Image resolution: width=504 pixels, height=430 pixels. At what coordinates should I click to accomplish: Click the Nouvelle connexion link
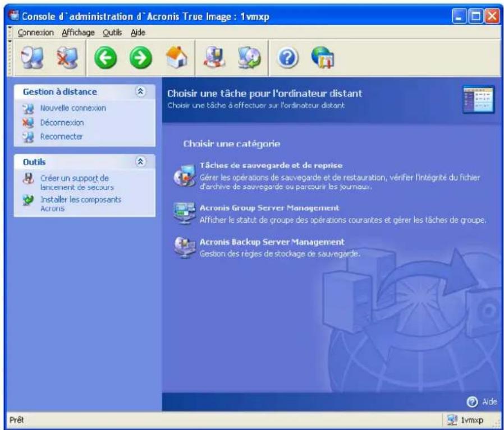click(73, 108)
